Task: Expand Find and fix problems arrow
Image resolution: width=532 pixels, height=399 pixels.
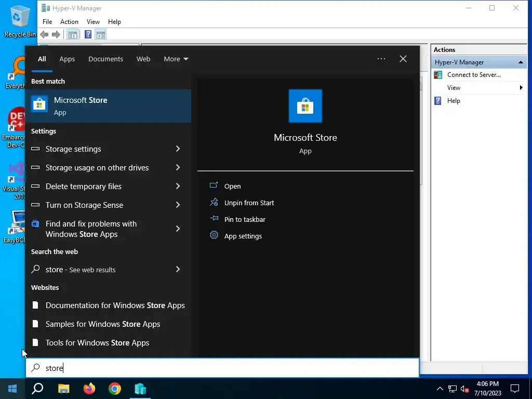Action: [x=178, y=229]
